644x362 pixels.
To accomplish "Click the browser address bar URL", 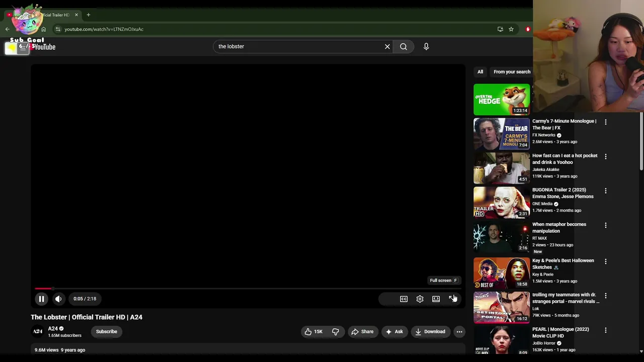I will click(x=104, y=29).
